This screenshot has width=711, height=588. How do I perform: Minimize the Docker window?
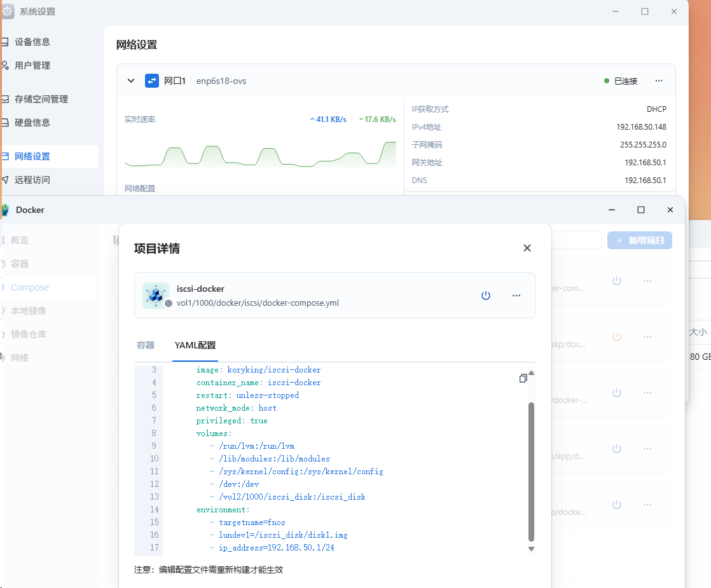point(612,209)
